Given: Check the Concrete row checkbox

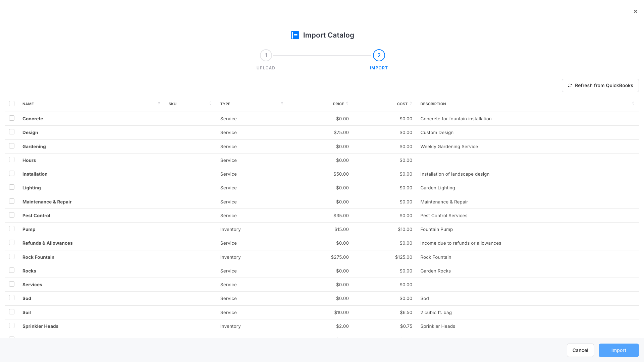Looking at the screenshot, I should point(12,118).
